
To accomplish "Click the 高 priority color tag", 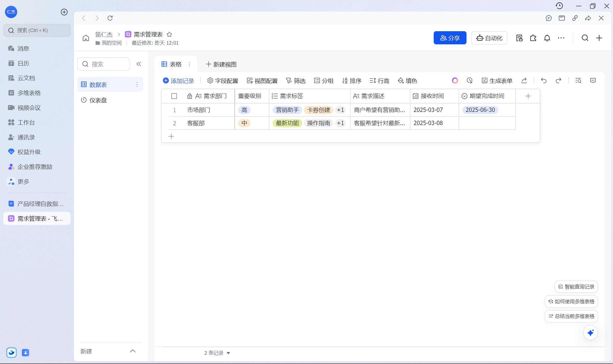I will (x=244, y=110).
